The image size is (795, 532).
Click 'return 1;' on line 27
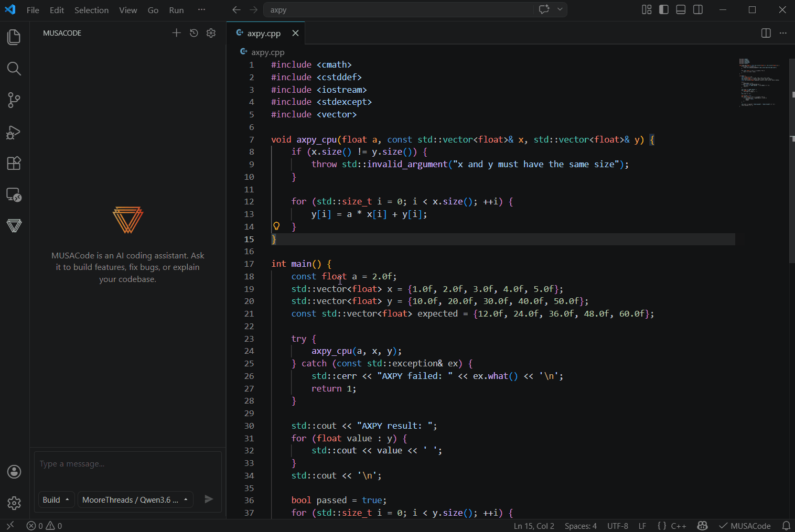coord(334,388)
